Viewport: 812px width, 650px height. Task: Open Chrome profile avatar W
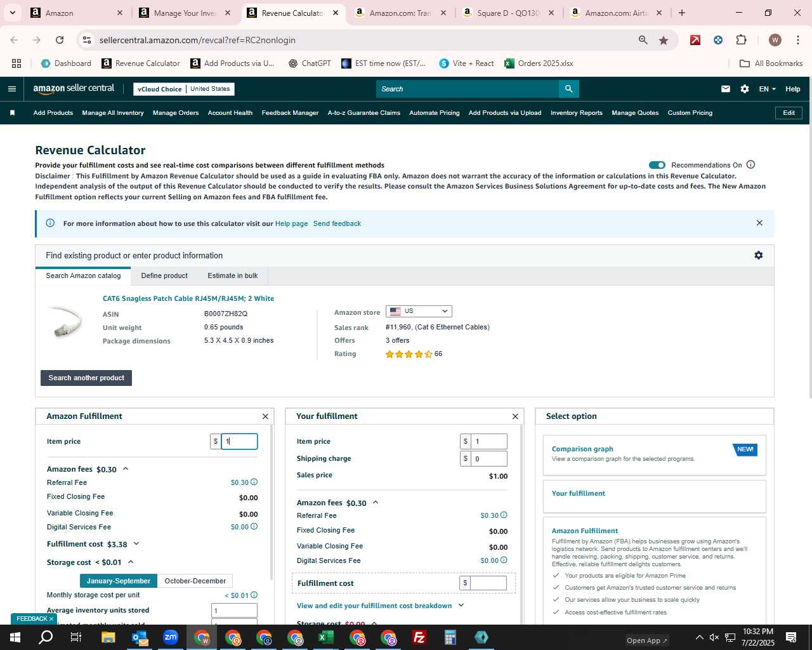775,40
